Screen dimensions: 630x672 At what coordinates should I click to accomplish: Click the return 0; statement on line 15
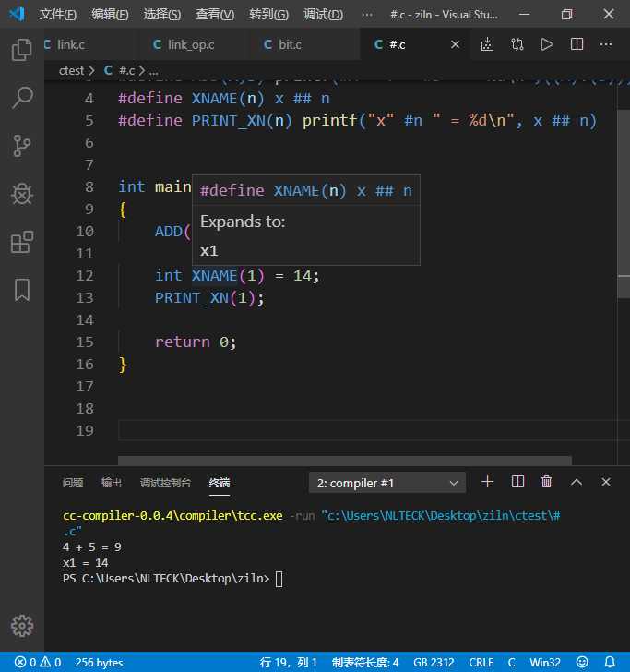(x=196, y=342)
